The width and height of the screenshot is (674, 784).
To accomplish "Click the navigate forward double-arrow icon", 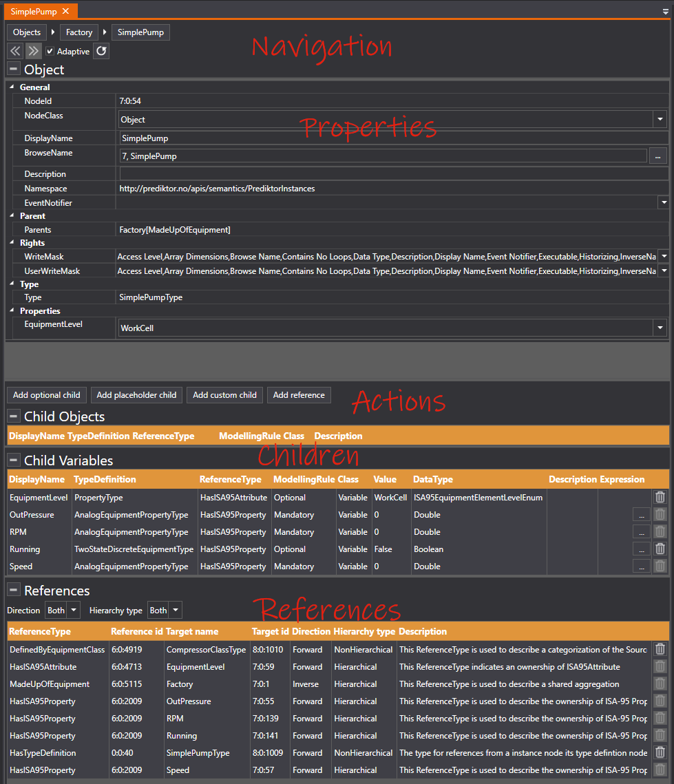I will 33,51.
